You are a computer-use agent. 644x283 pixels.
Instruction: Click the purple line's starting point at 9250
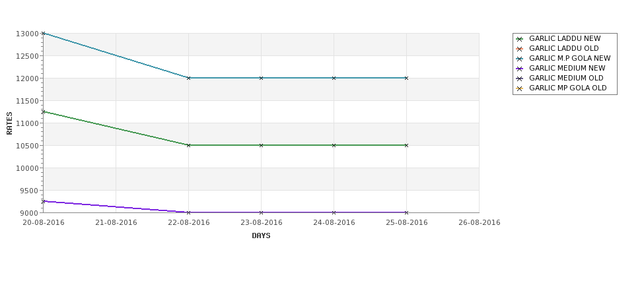44,201
